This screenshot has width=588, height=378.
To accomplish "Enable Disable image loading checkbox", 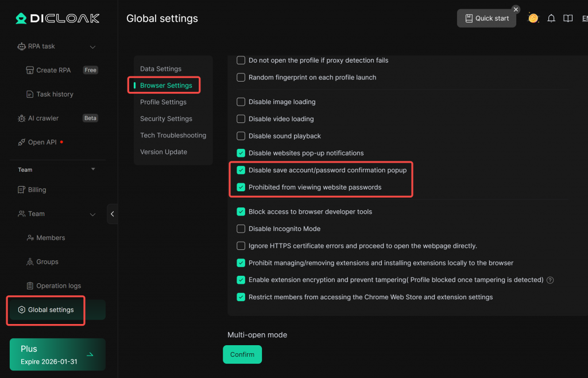I will [241, 102].
